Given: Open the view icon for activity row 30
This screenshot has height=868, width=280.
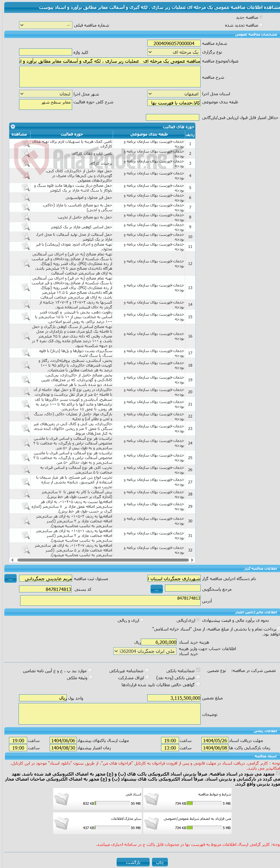Looking at the screenshot, I should pyautogui.click(x=25, y=521).
